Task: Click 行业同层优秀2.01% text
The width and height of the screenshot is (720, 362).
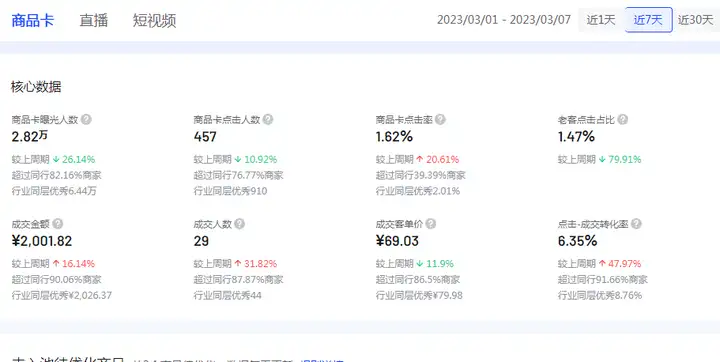Action: [x=418, y=191]
